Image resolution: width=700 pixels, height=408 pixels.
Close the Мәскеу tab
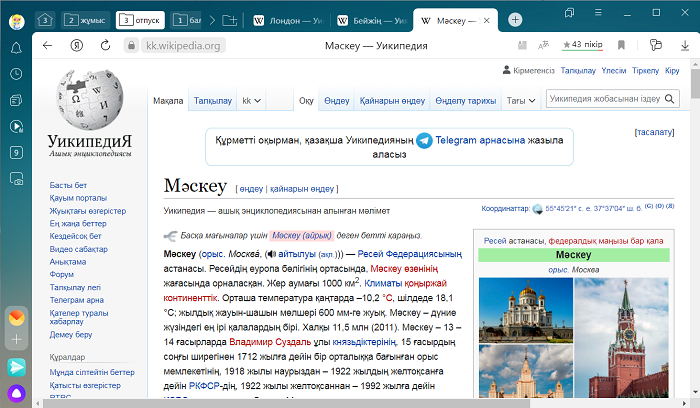click(x=487, y=21)
